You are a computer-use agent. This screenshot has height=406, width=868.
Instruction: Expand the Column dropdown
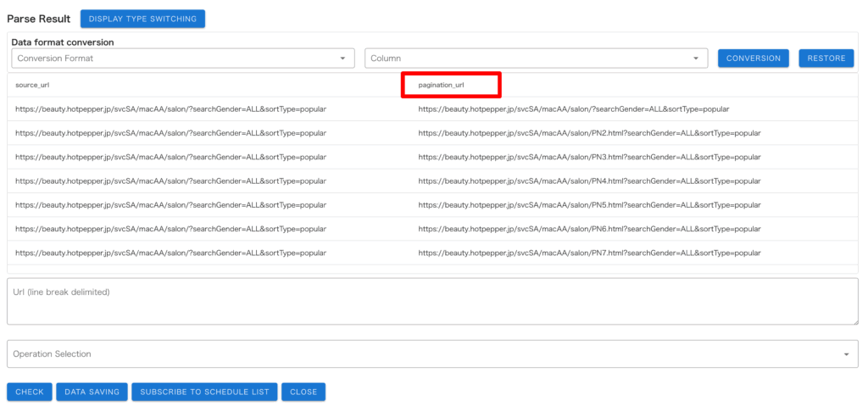536,58
